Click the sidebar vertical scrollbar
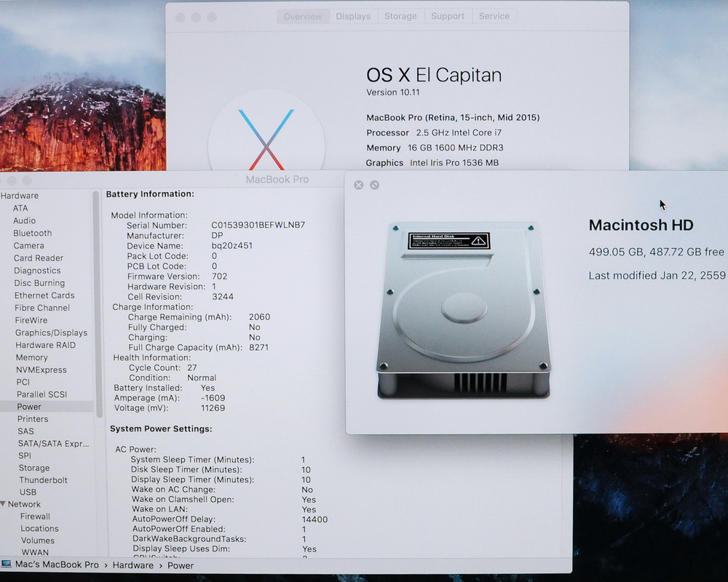Viewport: 728px width, 582px height. pos(97,304)
